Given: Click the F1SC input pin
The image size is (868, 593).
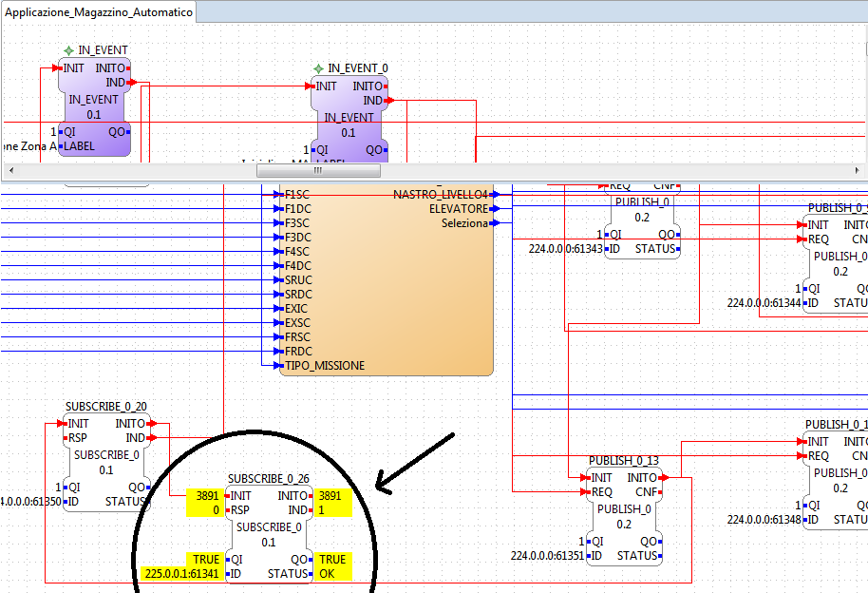Looking at the screenshot, I should click(x=297, y=195).
